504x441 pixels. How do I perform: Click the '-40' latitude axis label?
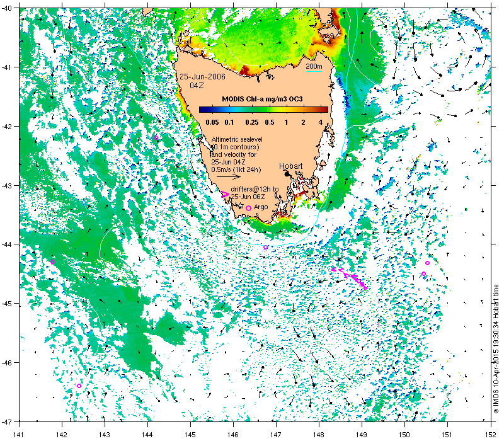point(8,8)
